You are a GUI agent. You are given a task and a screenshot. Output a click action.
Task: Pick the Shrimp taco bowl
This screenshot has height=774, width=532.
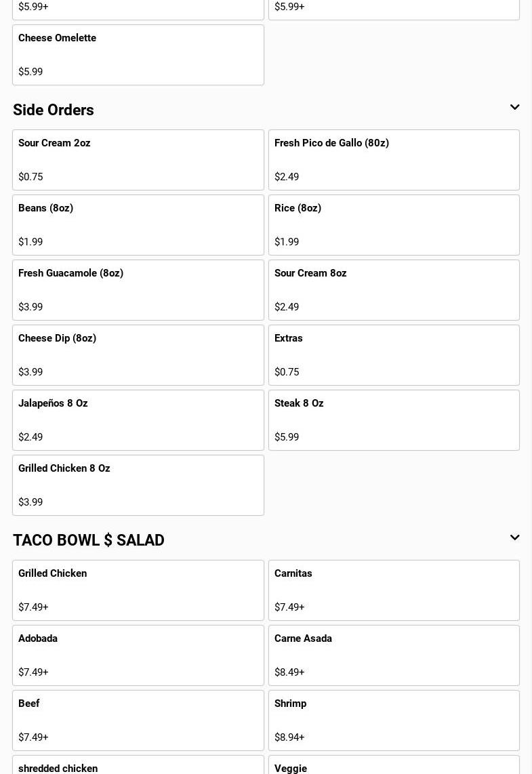point(394,720)
